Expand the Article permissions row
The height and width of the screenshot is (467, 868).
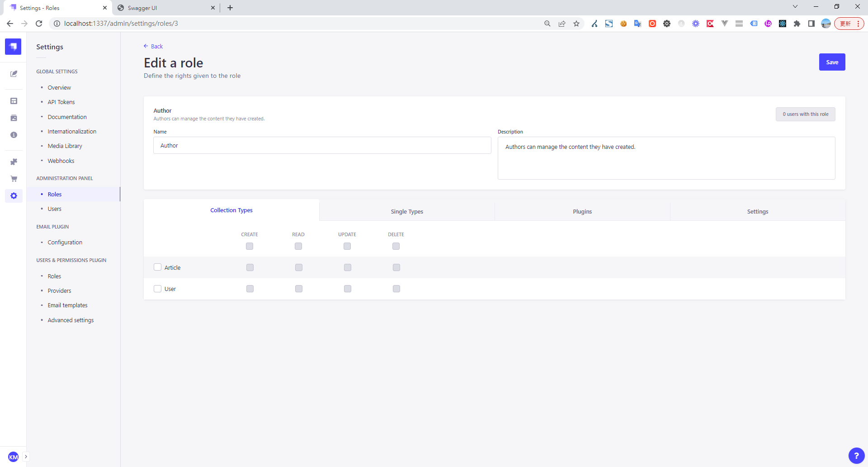coord(173,268)
